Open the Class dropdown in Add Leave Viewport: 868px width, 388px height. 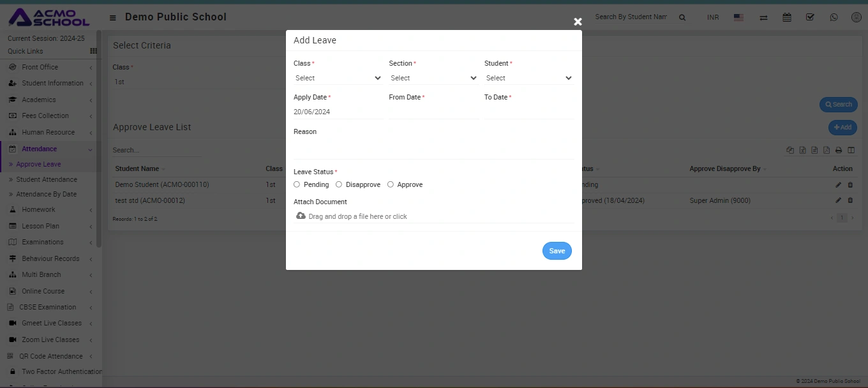[338, 78]
